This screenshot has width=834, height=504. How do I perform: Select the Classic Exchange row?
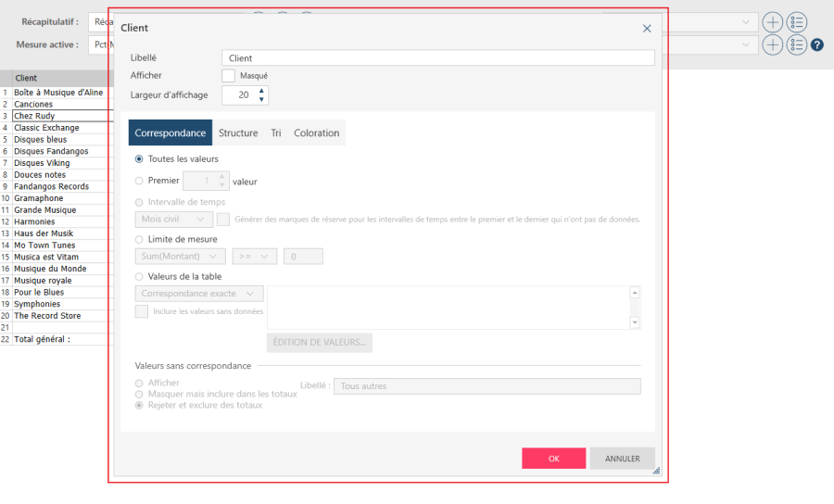tap(63, 128)
